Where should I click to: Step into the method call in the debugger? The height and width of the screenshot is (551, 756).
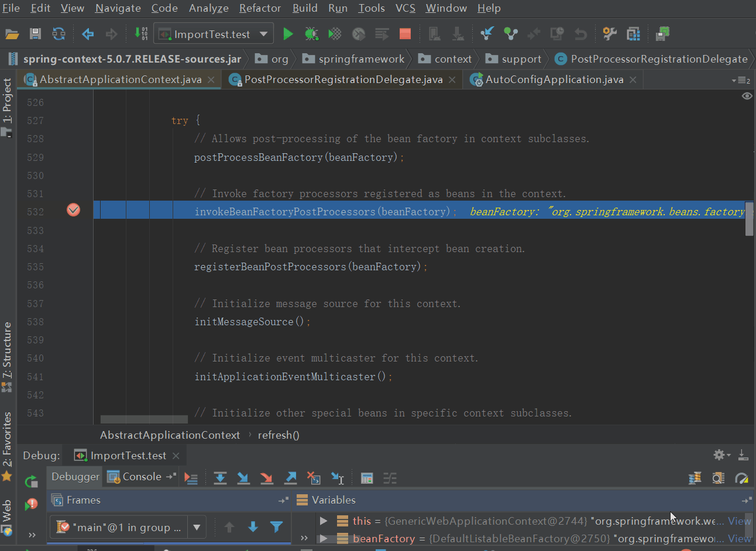click(243, 478)
